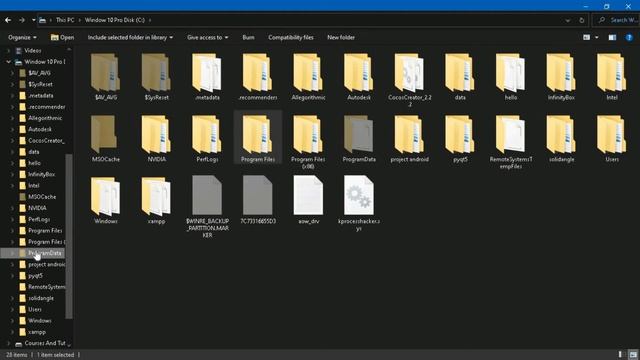Open the data folder in main pane
640x360 pixels.
pyautogui.click(x=460, y=73)
